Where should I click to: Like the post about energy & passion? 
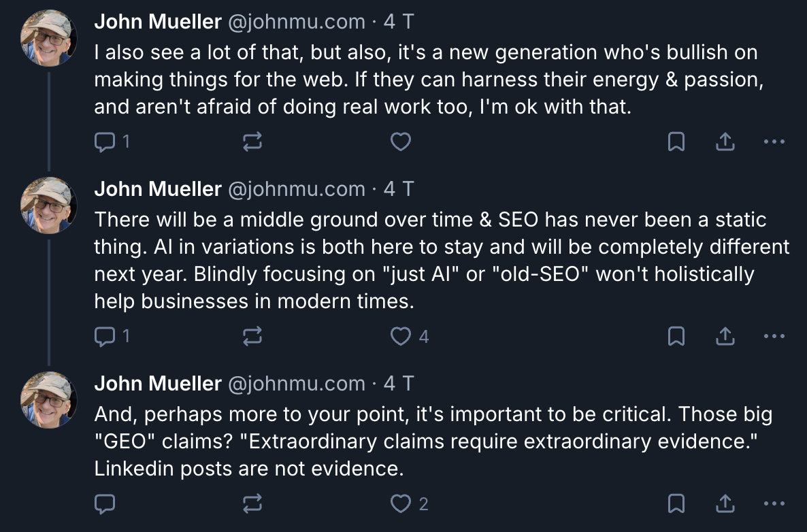(x=401, y=142)
